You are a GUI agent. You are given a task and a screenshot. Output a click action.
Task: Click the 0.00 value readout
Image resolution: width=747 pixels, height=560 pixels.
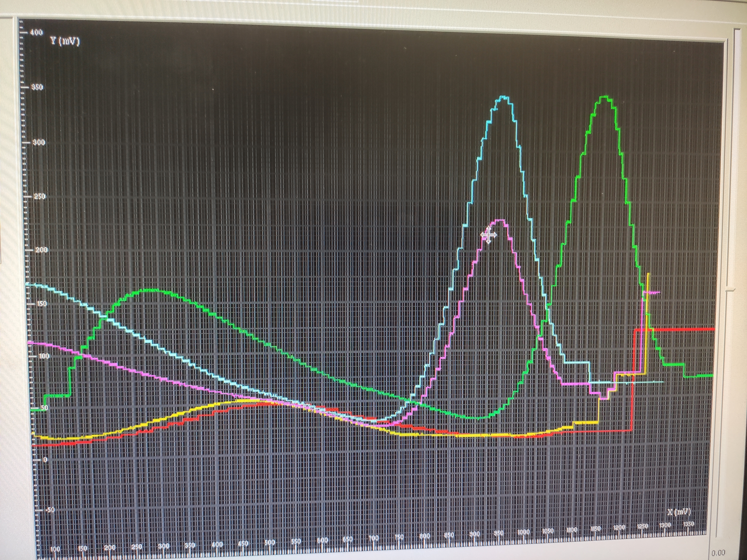pos(718,553)
